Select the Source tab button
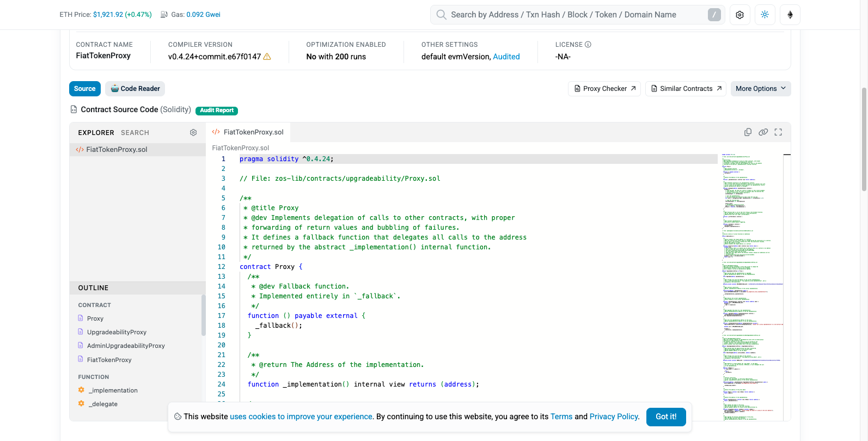 [x=85, y=89]
